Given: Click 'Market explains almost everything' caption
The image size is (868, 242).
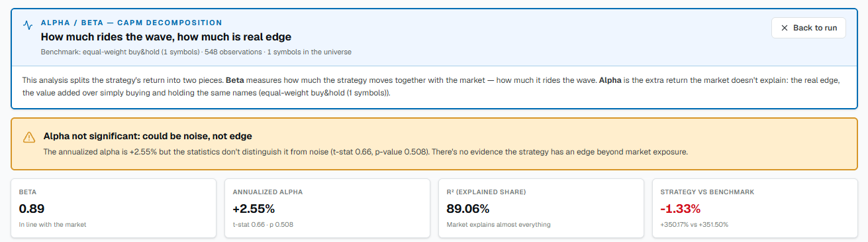Looking at the screenshot, I should (x=499, y=225).
